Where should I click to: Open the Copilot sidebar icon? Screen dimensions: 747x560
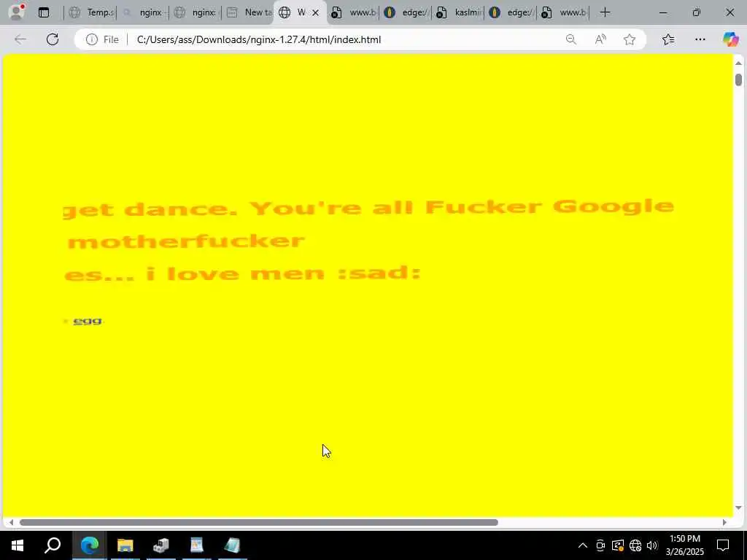730,39
